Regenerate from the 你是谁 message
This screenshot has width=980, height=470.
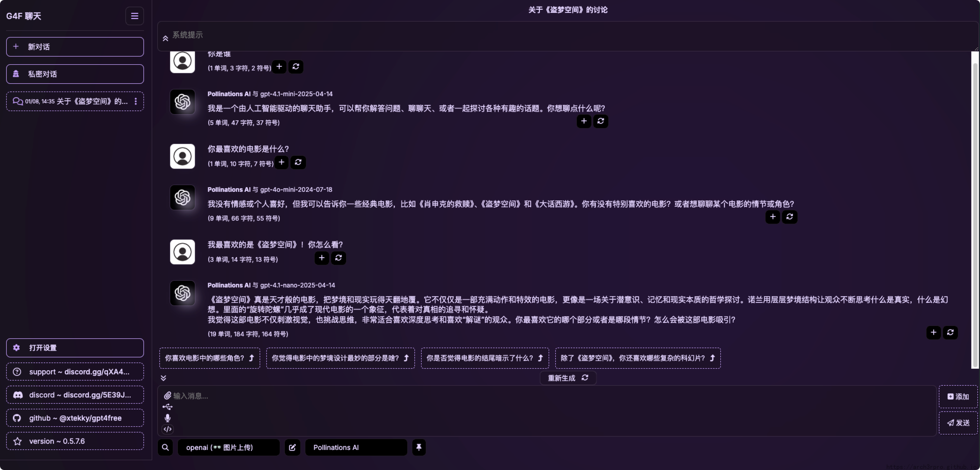tap(296, 66)
